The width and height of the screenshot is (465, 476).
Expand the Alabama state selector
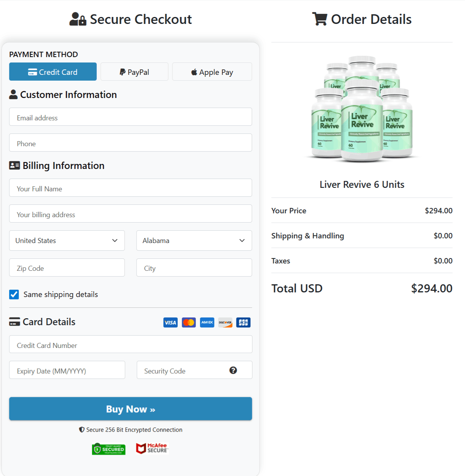[x=194, y=240]
